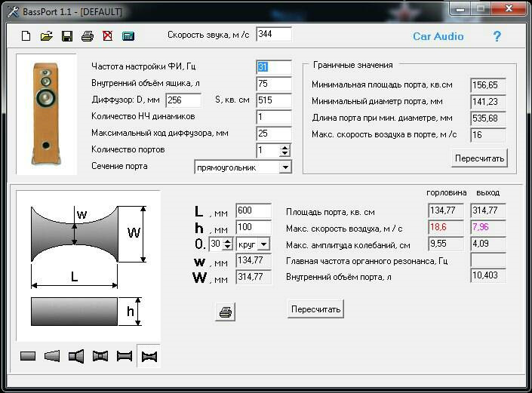Click the Граничные значения group title
This screenshot has height=393, width=532.
(353, 65)
